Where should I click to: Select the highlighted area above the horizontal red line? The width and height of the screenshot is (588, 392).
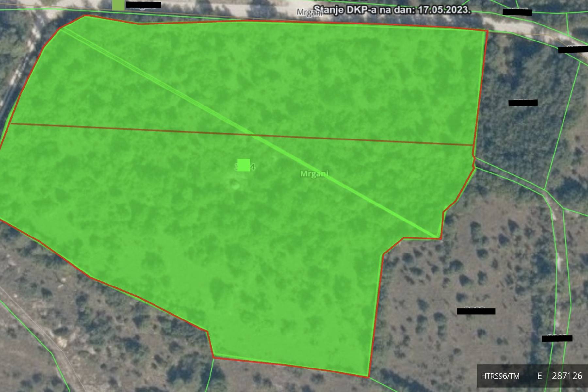pos(294,75)
